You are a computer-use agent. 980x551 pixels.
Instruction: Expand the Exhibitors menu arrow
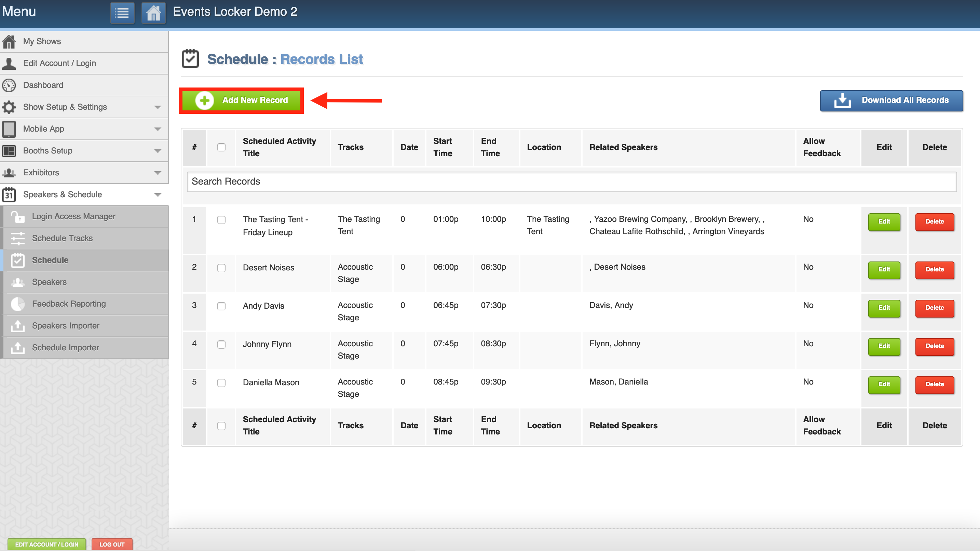(158, 173)
